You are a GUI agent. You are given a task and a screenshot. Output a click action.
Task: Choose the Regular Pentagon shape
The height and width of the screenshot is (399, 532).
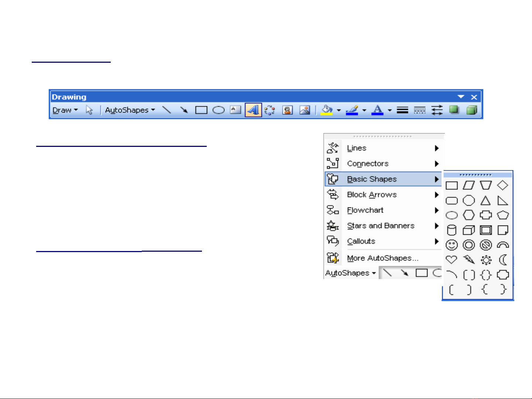pyautogui.click(x=503, y=215)
